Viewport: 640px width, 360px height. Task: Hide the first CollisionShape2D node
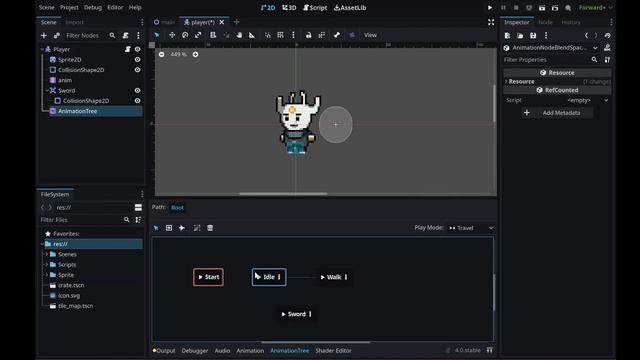(x=138, y=70)
